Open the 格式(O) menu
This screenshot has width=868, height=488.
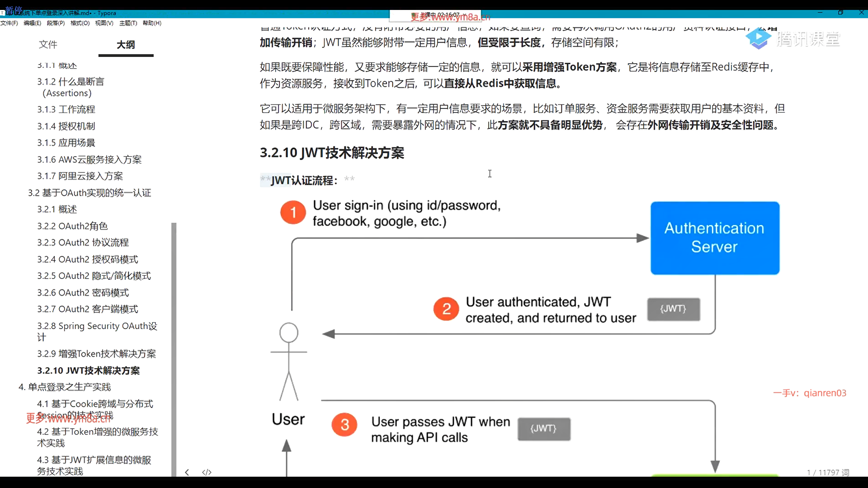point(80,23)
